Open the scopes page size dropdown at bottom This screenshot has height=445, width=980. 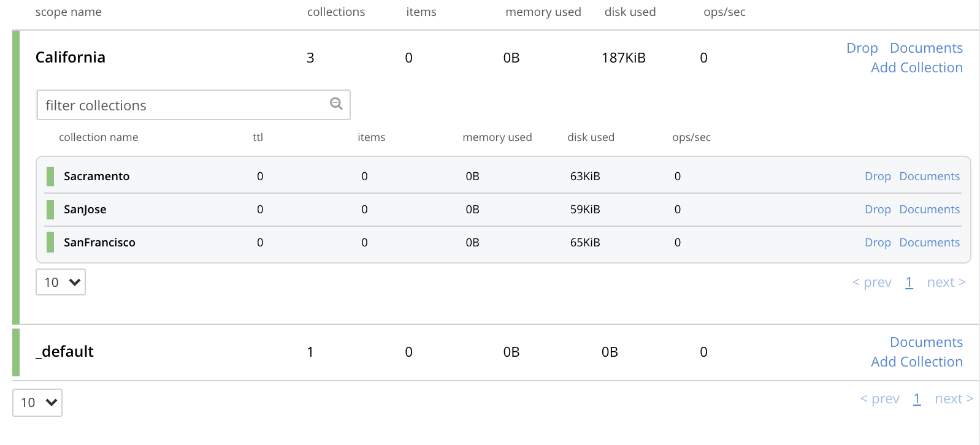point(37,403)
